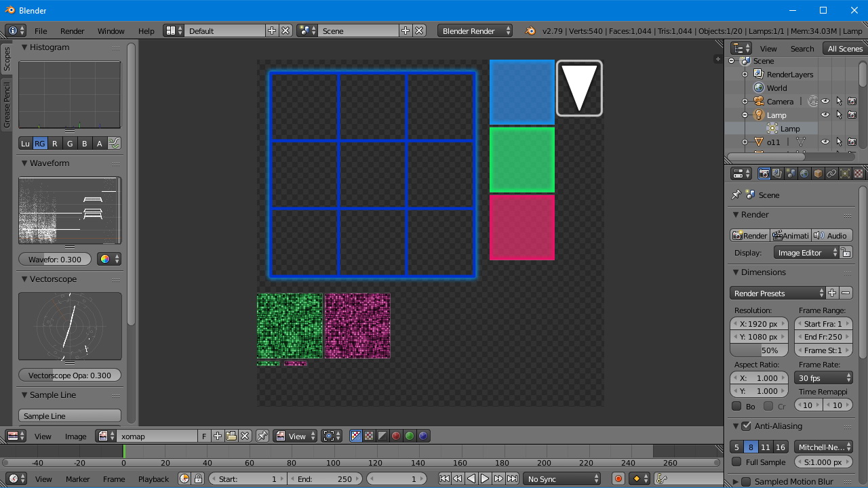This screenshot has height=488, width=868.
Task: Open the texture properties checker tab
Action: 859,174
